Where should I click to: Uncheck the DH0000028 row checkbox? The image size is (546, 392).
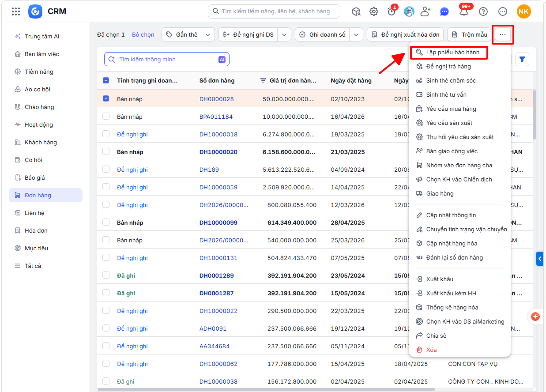[106, 98]
